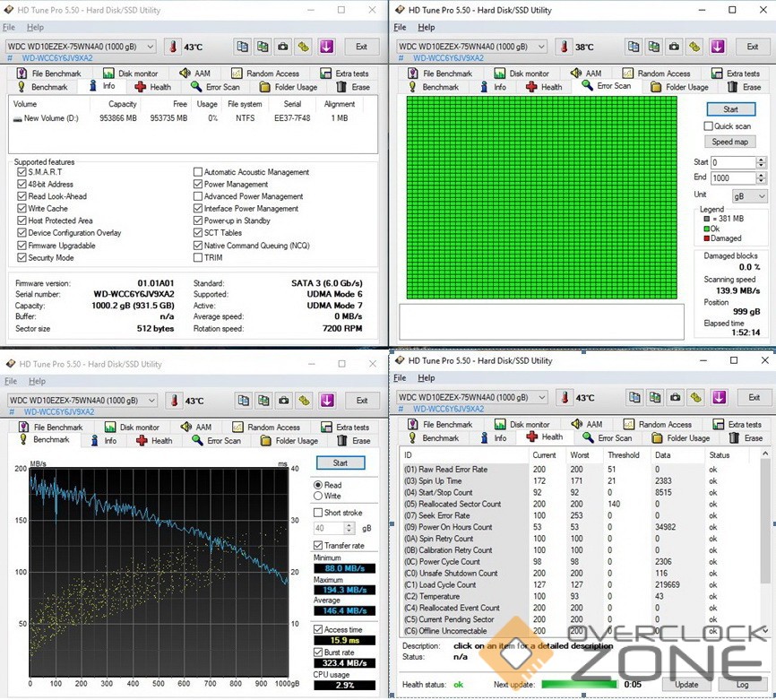Open Erase tab in Error Scan window
This screenshot has width=776, height=700.
point(746,87)
